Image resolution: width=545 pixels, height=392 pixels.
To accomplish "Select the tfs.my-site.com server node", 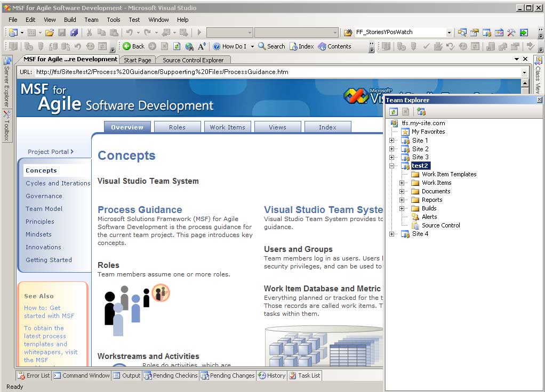I will point(423,123).
